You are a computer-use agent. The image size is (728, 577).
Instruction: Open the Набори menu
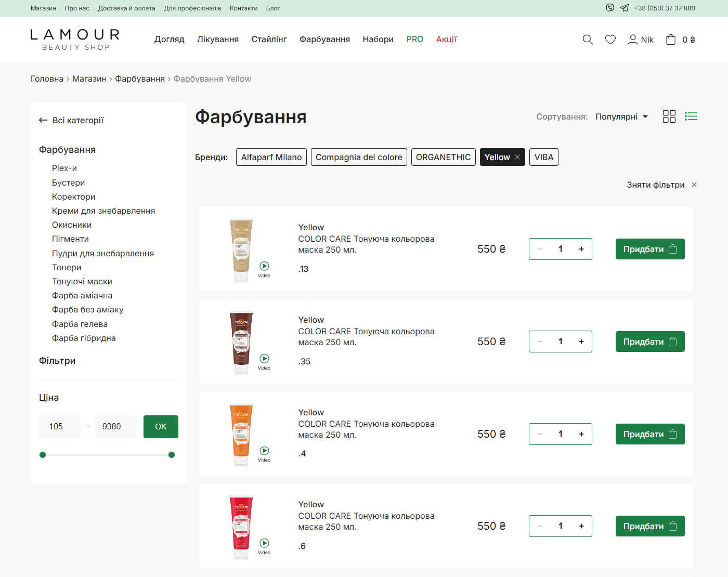[378, 40]
